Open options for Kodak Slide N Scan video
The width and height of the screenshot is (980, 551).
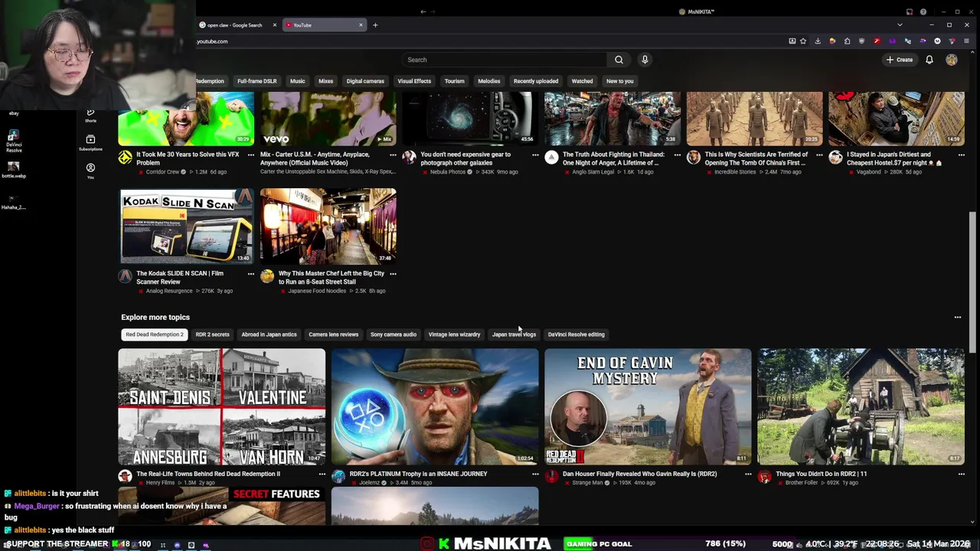[250, 274]
